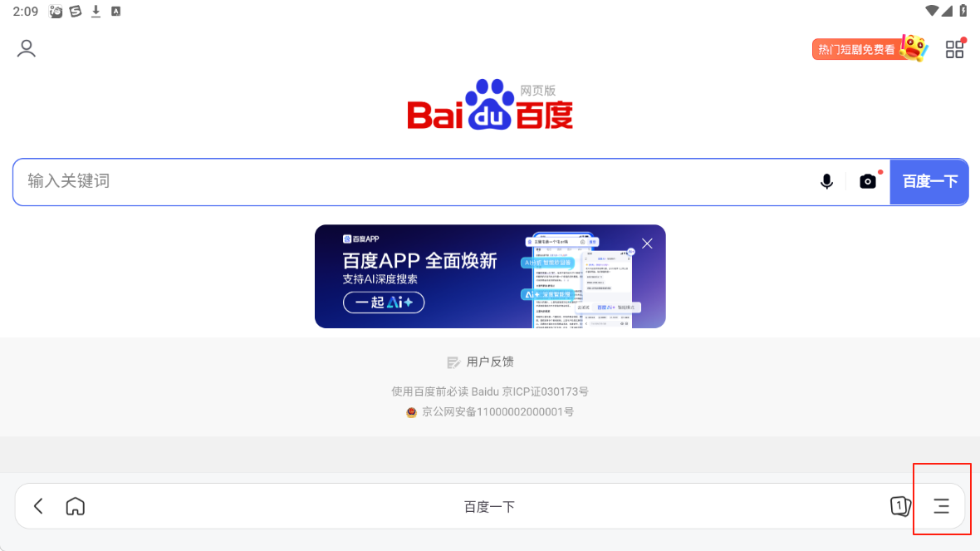
Task: Open the tab switcher showing 1 tab
Action: click(x=899, y=506)
